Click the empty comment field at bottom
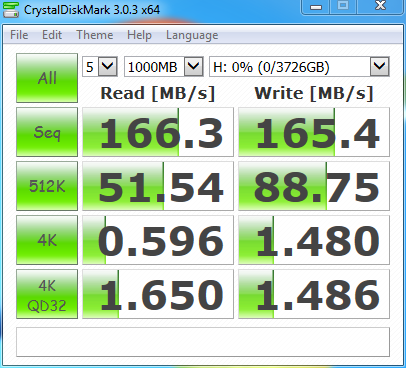This screenshot has width=406, height=368. (x=203, y=342)
